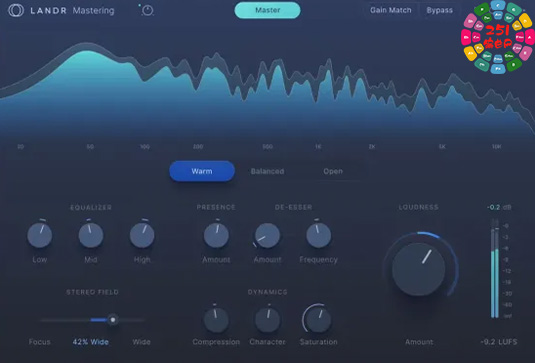Image resolution: width=535 pixels, height=363 pixels.
Task: Click the DYNAMICS section heading
Action: coord(268,292)
